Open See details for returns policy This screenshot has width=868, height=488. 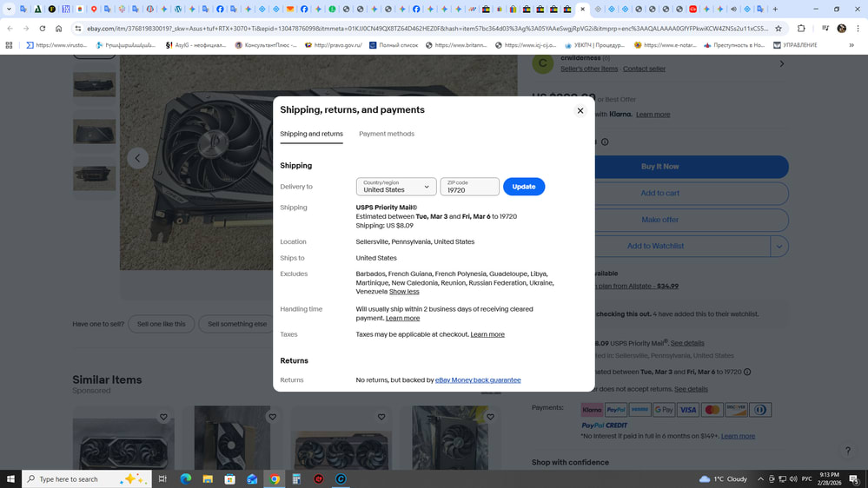coord(691,389)
